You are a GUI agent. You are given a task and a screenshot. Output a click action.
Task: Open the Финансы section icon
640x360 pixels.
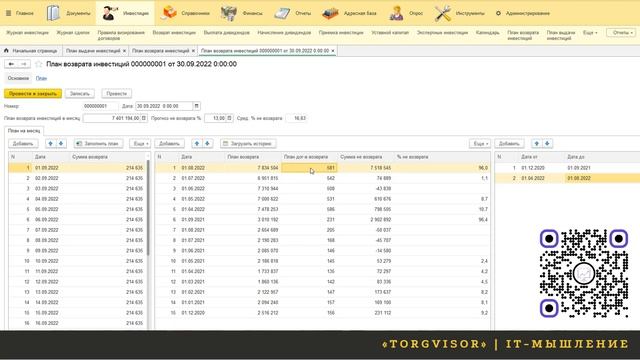229,13
